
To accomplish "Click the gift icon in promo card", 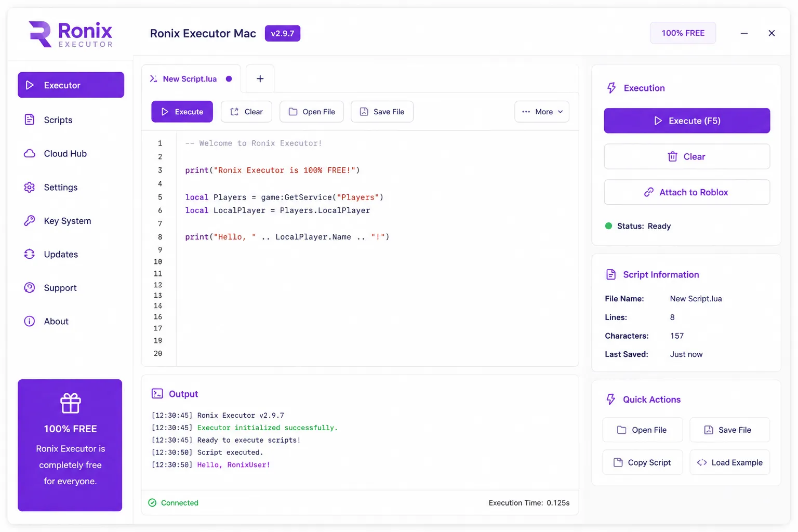I will coord(70,403).
